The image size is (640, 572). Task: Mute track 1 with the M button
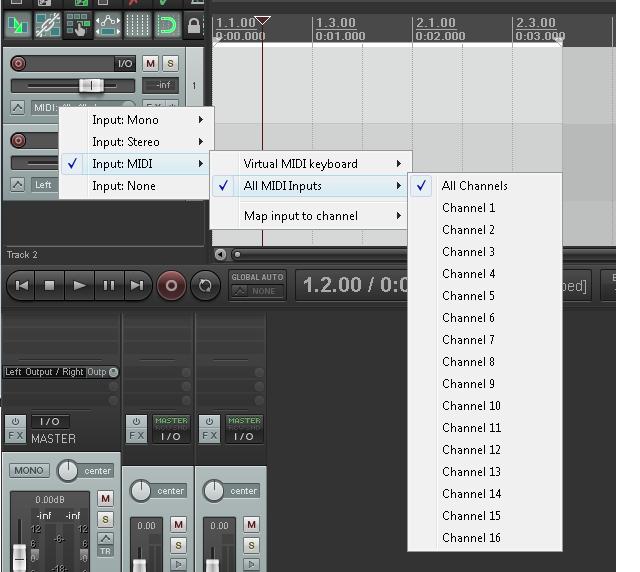pos(150,63)
